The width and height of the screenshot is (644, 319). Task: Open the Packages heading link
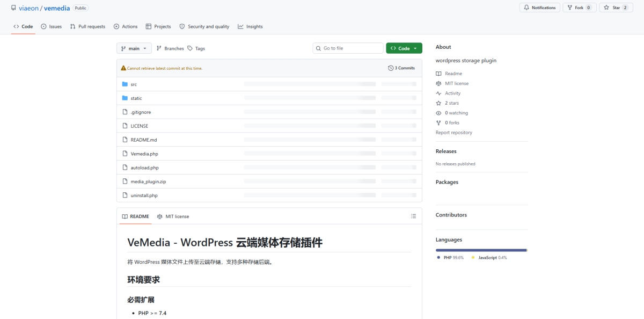point(447,182)
